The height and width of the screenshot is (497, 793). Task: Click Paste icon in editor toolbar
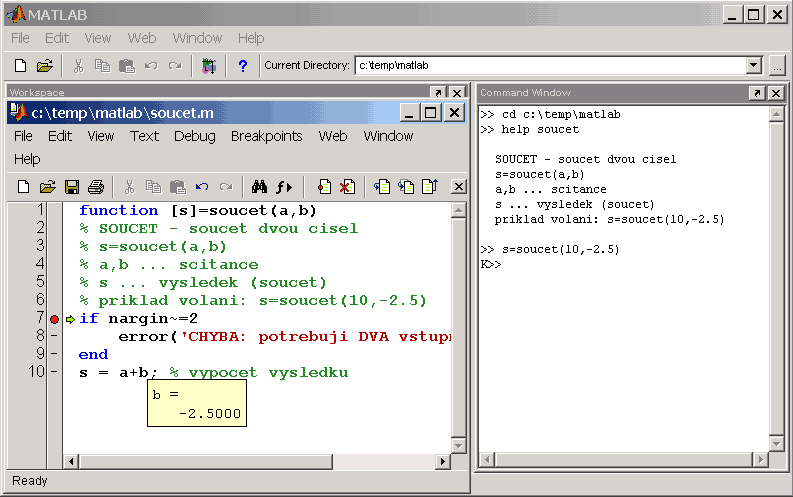tap(178, 187)
